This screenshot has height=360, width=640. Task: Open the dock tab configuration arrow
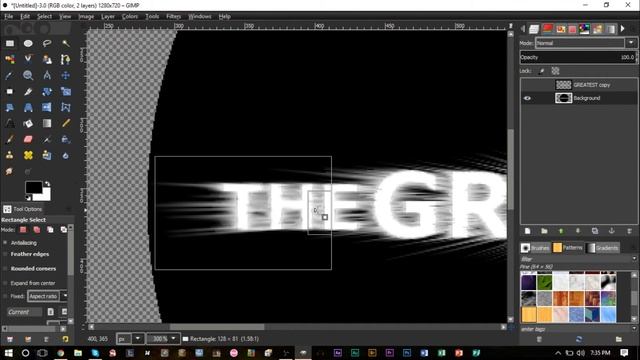[x=623, y=29]
